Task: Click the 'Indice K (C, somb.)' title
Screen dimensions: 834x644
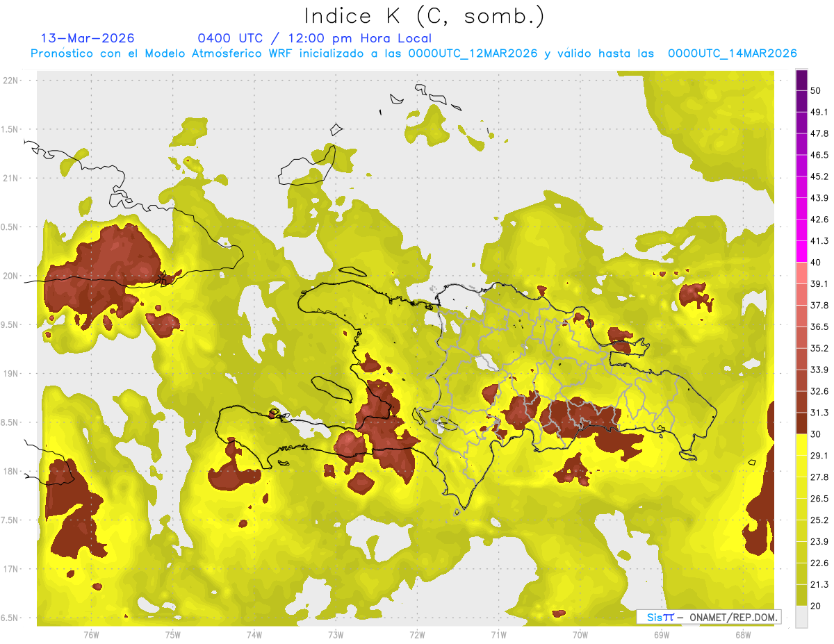Action: click(x=425, y=15)
